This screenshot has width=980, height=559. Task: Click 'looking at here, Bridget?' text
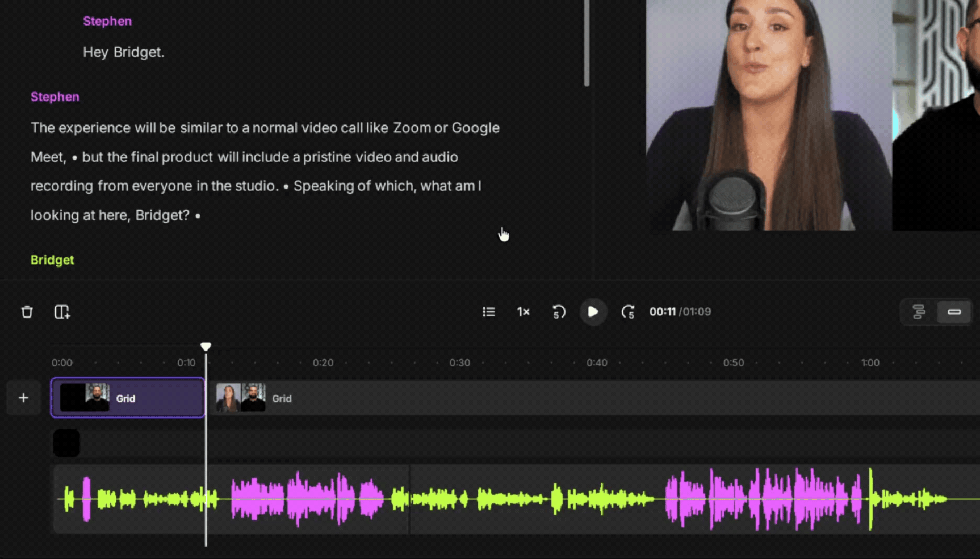coord(110,215)
